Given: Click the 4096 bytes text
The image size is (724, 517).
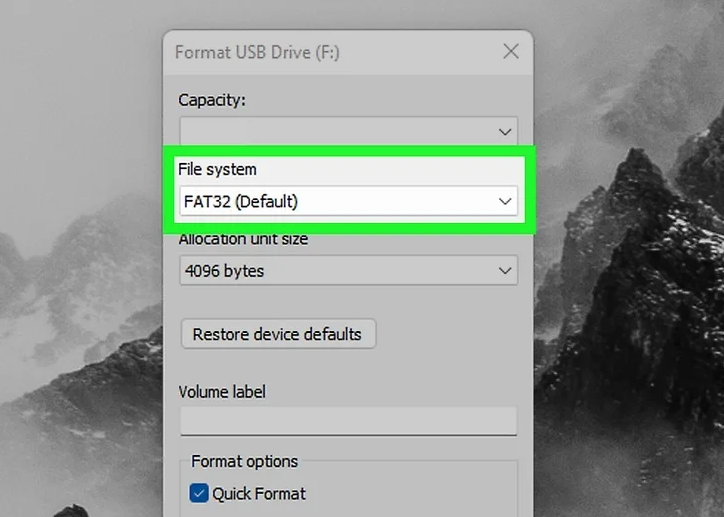Looking at the screenshot, I should coord(225,270).
